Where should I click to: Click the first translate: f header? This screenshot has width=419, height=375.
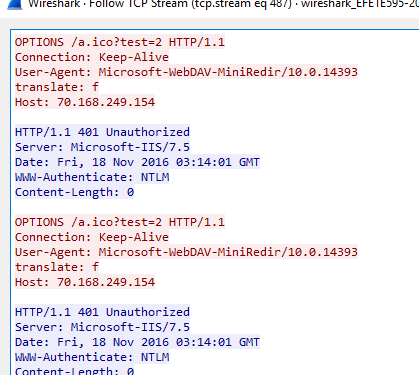coord(57,87)
